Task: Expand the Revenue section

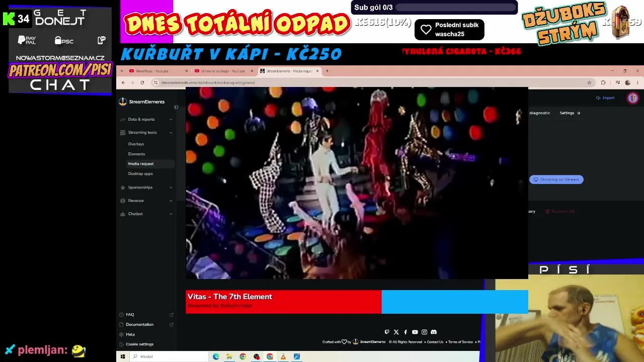Action: pos(171,201)
